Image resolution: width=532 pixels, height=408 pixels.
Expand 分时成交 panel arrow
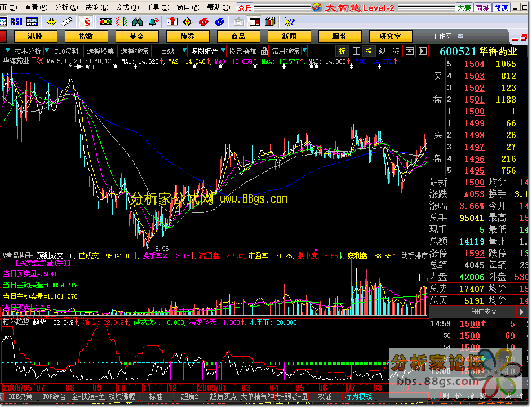click(522, 311)
